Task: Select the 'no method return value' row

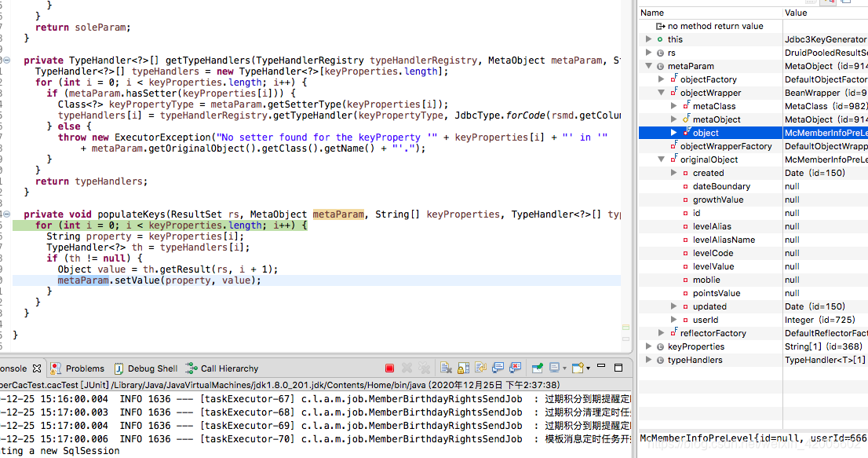Action: pyautogui.click(x=753, y=26)
